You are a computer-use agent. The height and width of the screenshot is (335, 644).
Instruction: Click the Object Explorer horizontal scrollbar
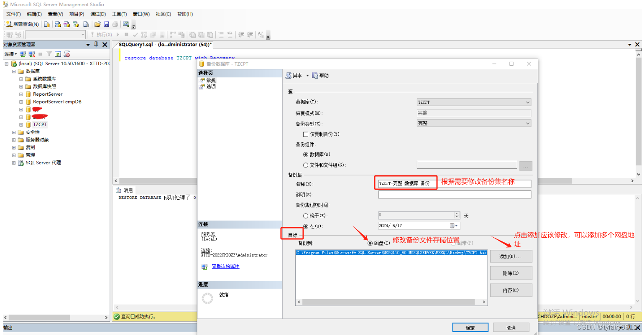(x=56, y=318)
